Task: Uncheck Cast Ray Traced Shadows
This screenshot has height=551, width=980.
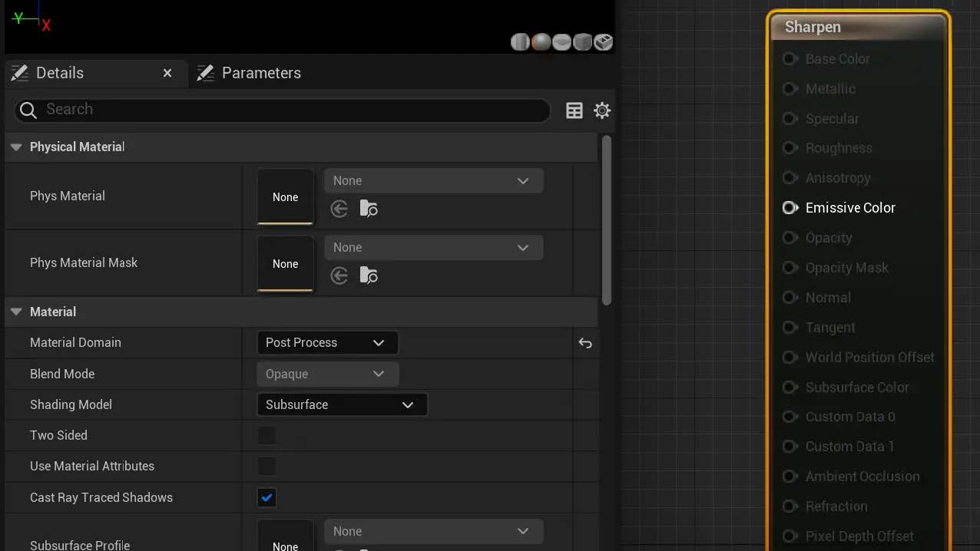Action: pos(267,497)
